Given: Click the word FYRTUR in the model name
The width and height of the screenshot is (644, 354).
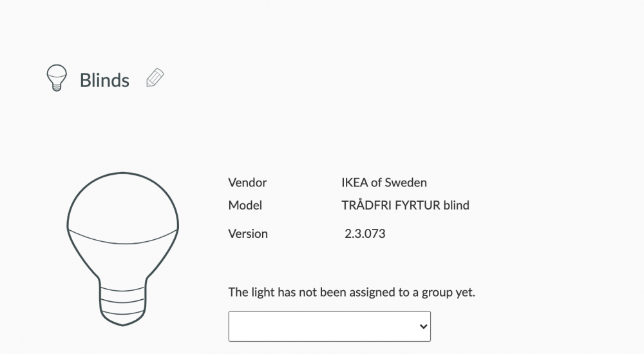Looking at the screenshot, I should [417, 206].
